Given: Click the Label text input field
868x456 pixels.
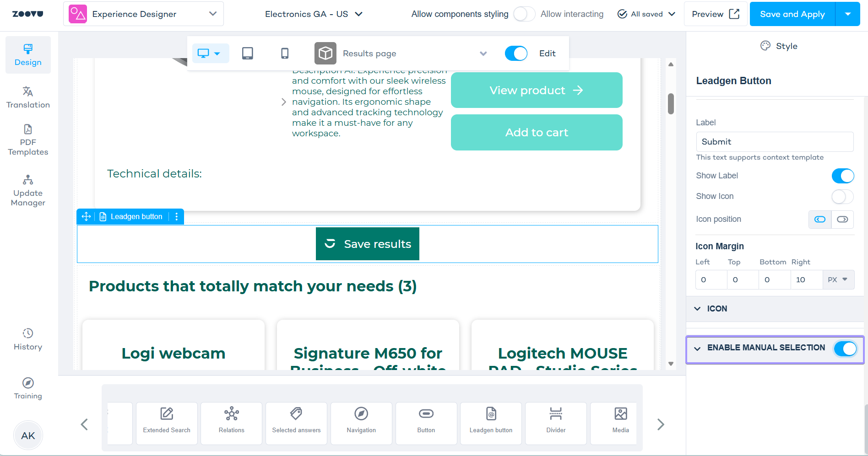Looking at the screenshot, I should pos(775,142).
